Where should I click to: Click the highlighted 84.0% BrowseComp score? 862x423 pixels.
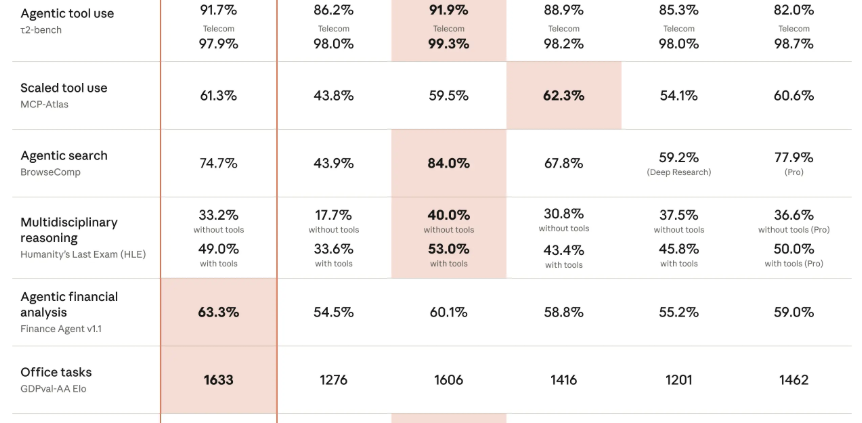pos(448,163)
